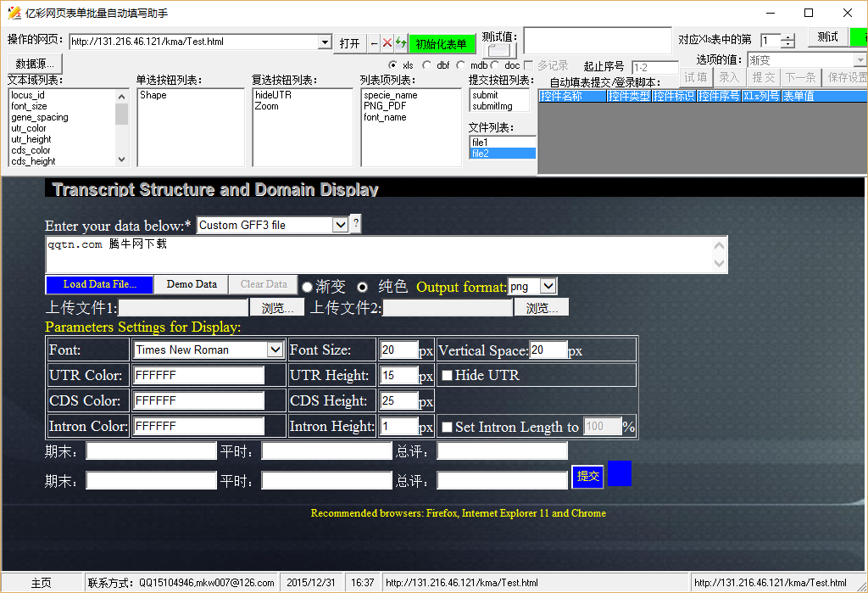
Task: Expand the Output format png dropdown
Action: 548,287
